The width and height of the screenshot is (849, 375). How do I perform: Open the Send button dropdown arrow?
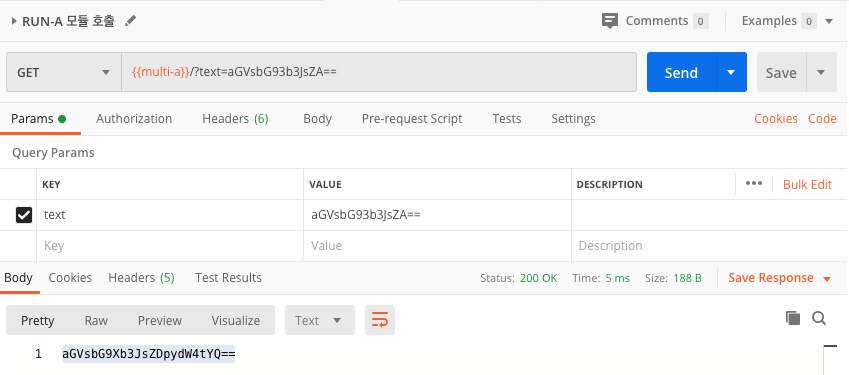click(731, 72)
